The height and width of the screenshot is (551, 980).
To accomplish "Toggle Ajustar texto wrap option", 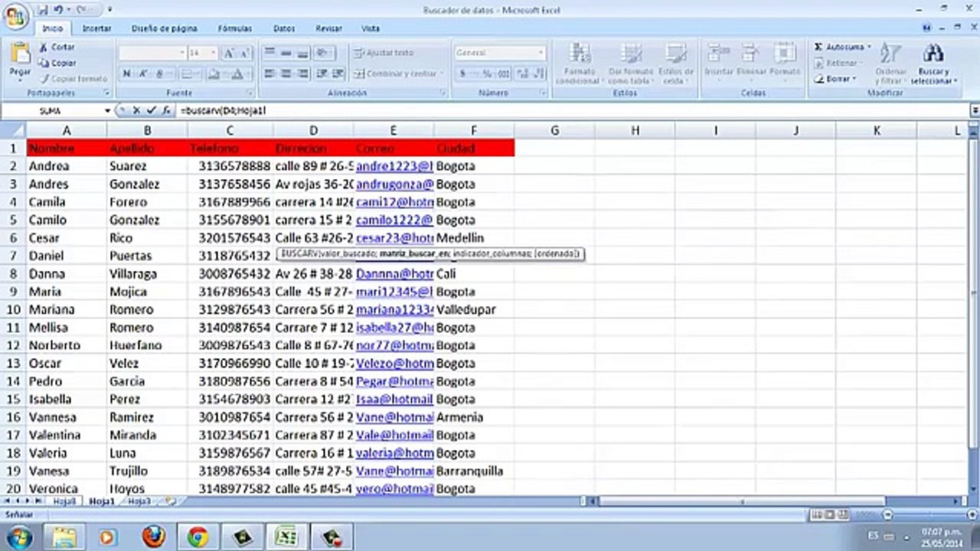I will (384, 53).
